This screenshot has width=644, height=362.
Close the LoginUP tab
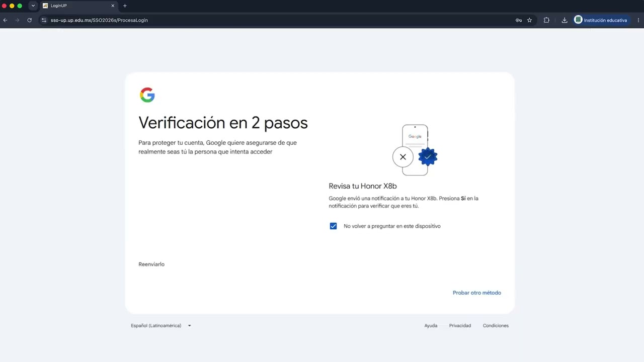[x=113, y=6]
